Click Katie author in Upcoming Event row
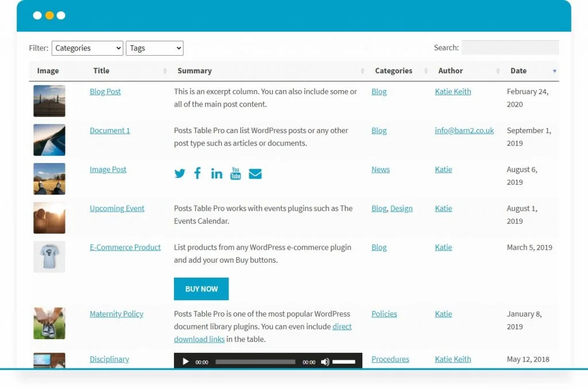The image size is (588, 389). click(x=443, y=208)
